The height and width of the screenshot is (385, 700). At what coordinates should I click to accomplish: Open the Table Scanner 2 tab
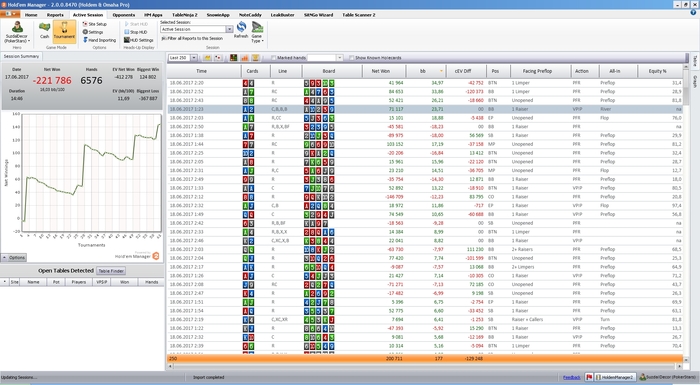pos(358,15)
